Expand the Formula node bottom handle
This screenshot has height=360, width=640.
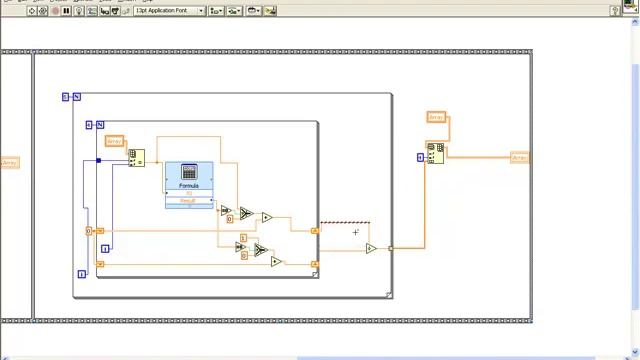(x=189, y=207)
